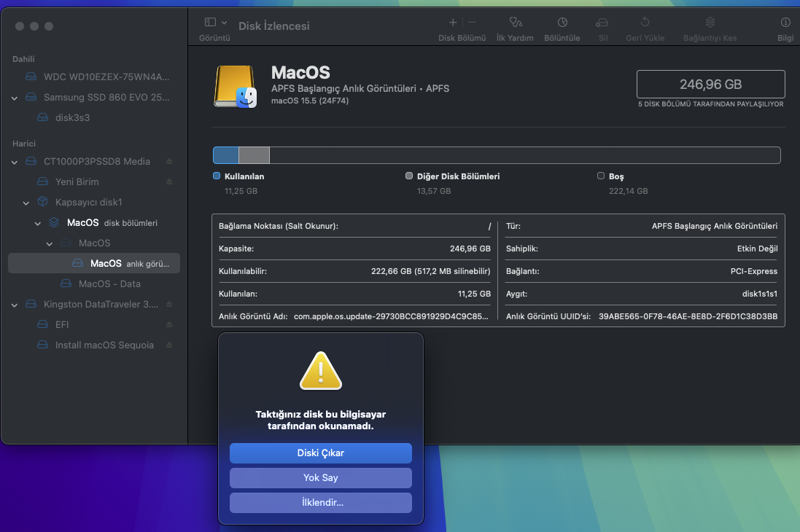Click the blue Kullanılan usage bar segment

(225, 155)
